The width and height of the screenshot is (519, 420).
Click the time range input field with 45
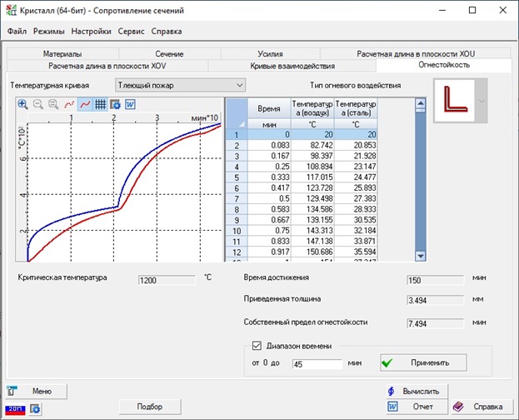[x=317, y=364]
